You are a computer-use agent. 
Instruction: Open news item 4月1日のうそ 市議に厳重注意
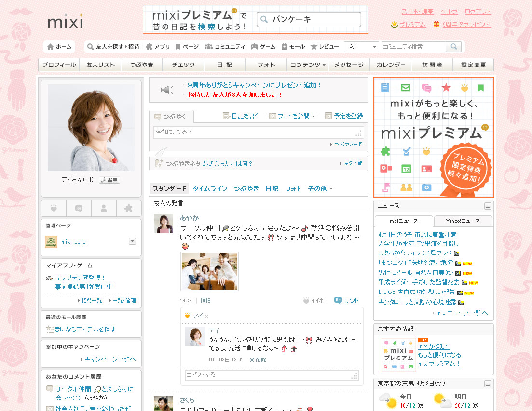point(417,235)
